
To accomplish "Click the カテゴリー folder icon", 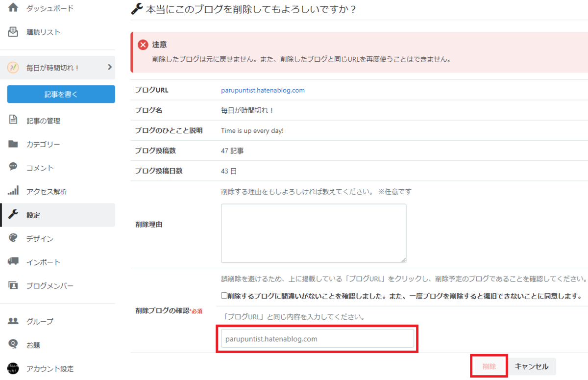I will click(x=13, y=144).
